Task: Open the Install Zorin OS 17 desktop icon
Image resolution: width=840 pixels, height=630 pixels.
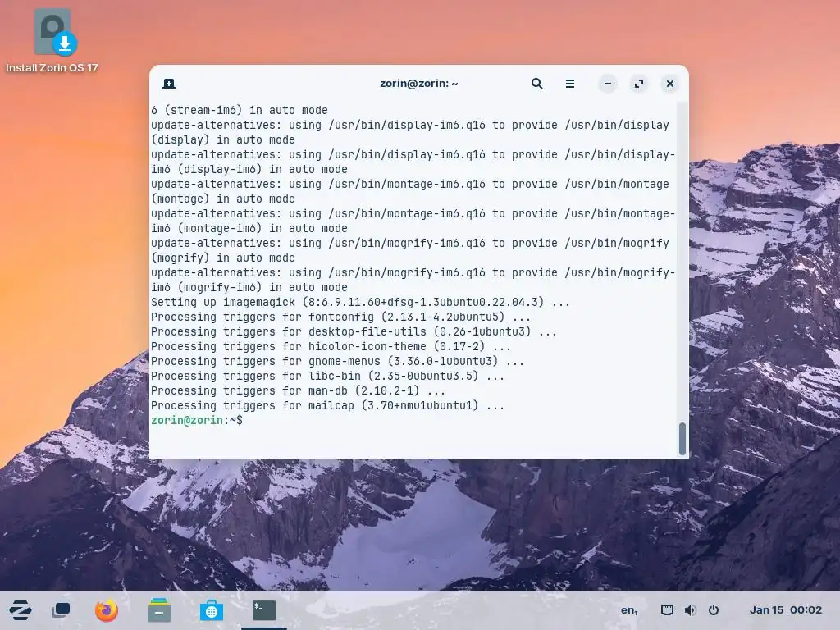Action: point(52,41)
